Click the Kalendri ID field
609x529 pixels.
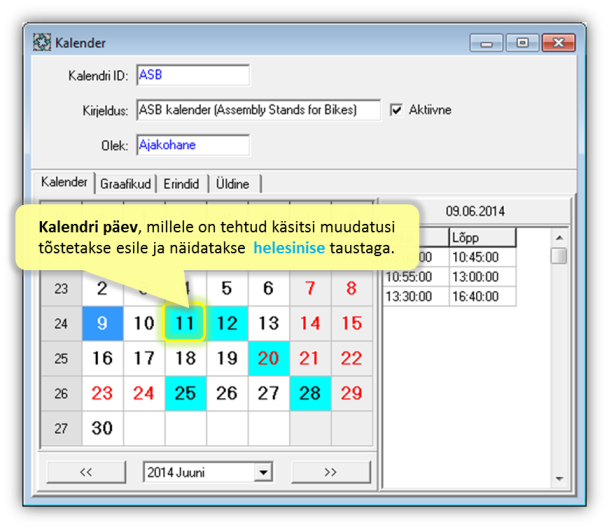[x=193, y=75]
